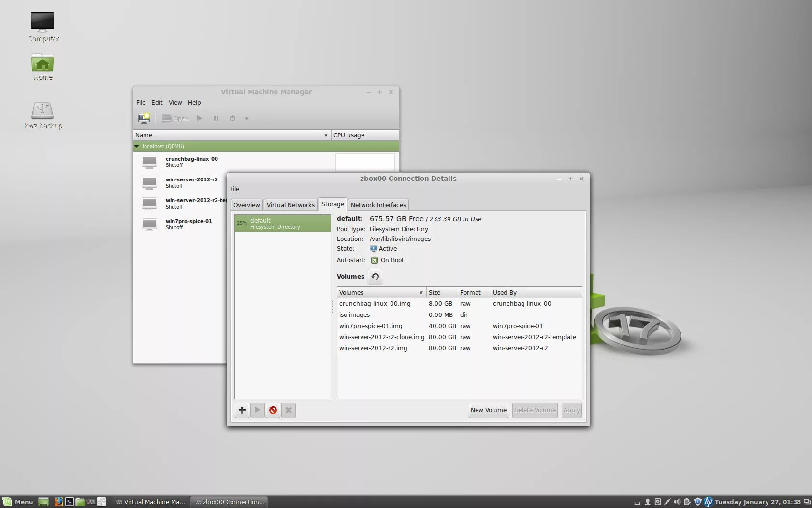This screenshot has width=812, height=508.
Task: Open the kwz-backup drive desktop icon
Action: (x=43, y=115)
